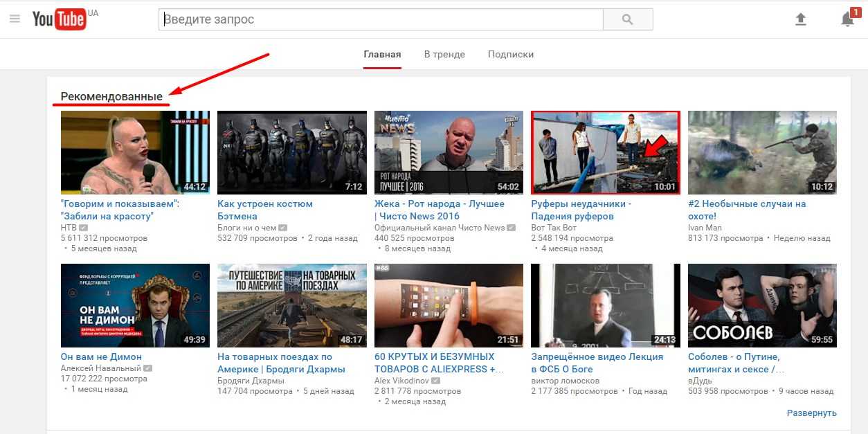The width and height of the screenshot is (868, 434).
Task: Click the verified badge next to НТВ
Action: [x=84, y=228]
